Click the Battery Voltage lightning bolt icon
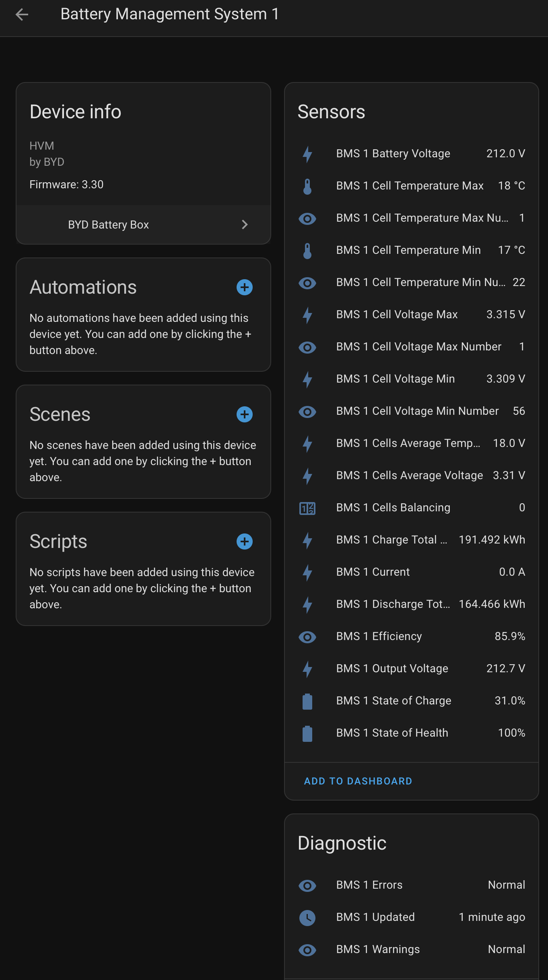Image resolution: width=548 pixels, height=980 pixels. tap(307, 154)
